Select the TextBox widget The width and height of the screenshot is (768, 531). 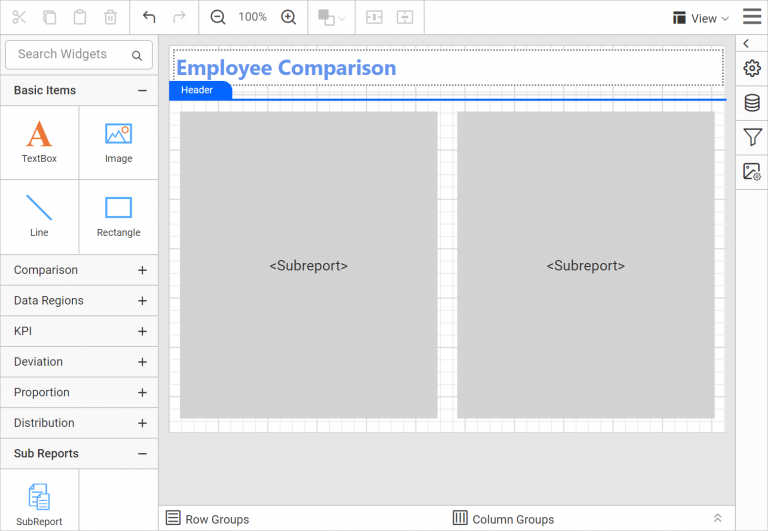click(39, 142)
